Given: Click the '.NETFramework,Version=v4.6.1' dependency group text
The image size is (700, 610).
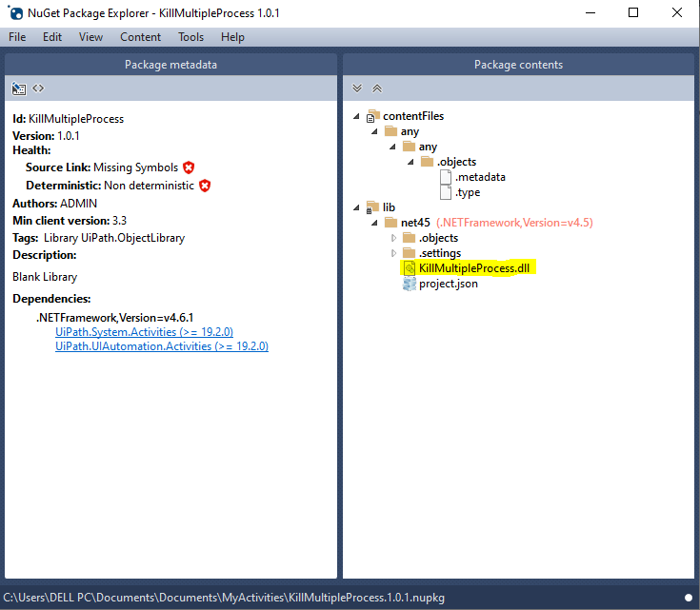Looking at the screenshot, I should coord(115,318).
